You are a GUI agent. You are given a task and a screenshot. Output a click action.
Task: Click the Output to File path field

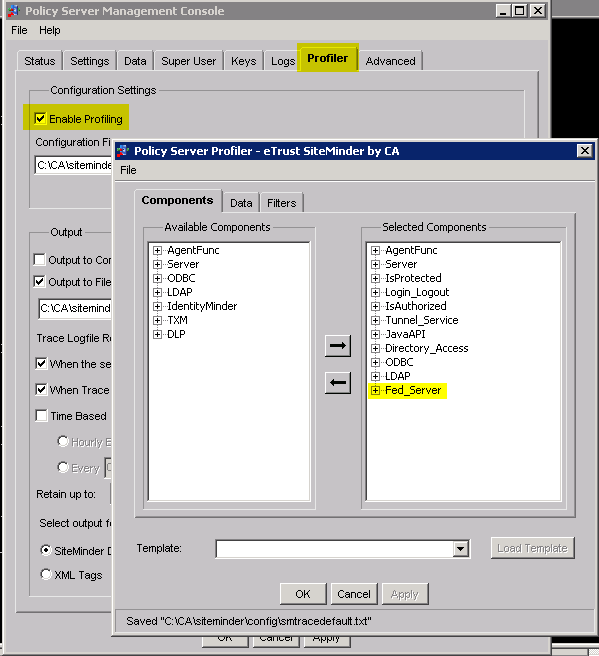point(75,308)
